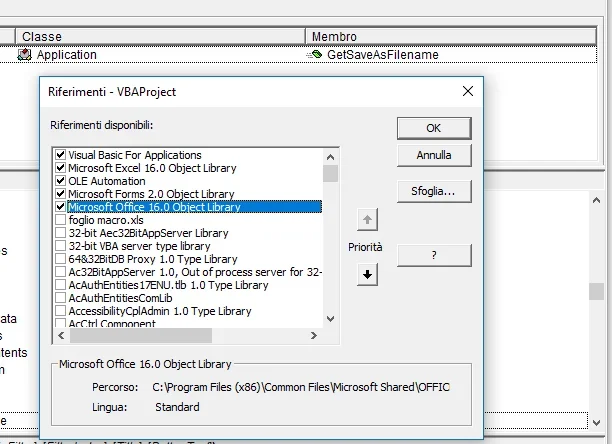Click the references list horizontal scroll thumb

[141, 336]
